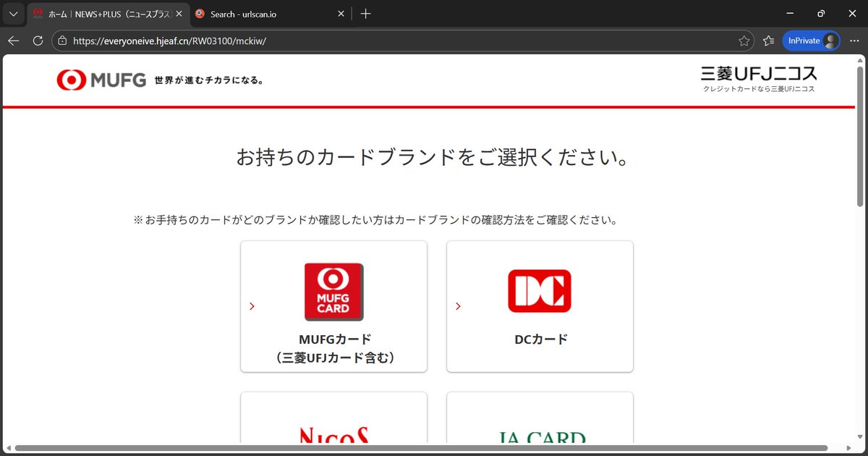The width and height of the screenshot is (868, 456).
Task: Open the favorites list icon
Action: (x=768, y=41)
